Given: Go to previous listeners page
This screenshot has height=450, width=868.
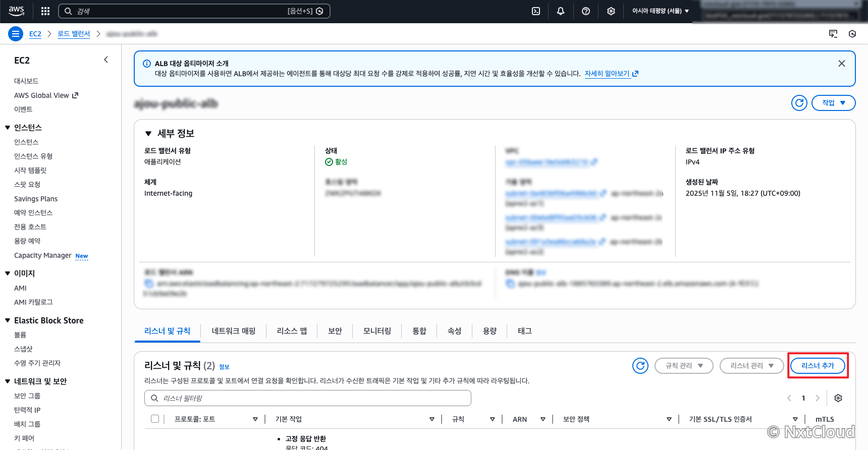Looking at the screenshot, I should point(789,398).
